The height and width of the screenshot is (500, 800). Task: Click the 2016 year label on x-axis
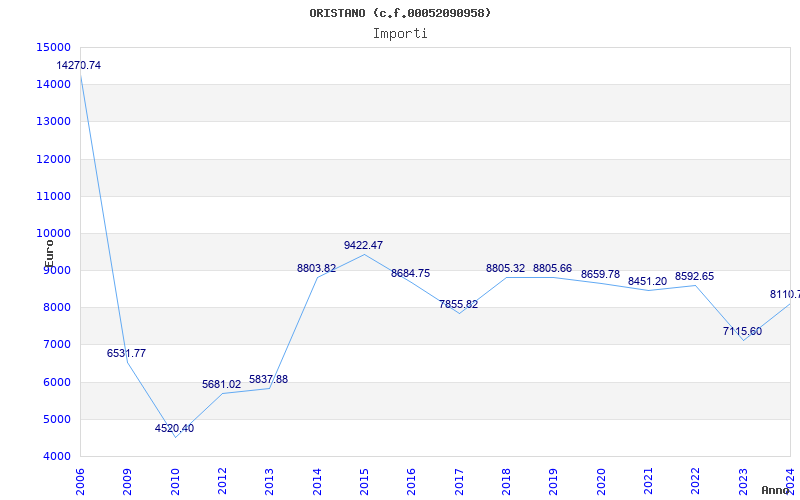(412, 481)
